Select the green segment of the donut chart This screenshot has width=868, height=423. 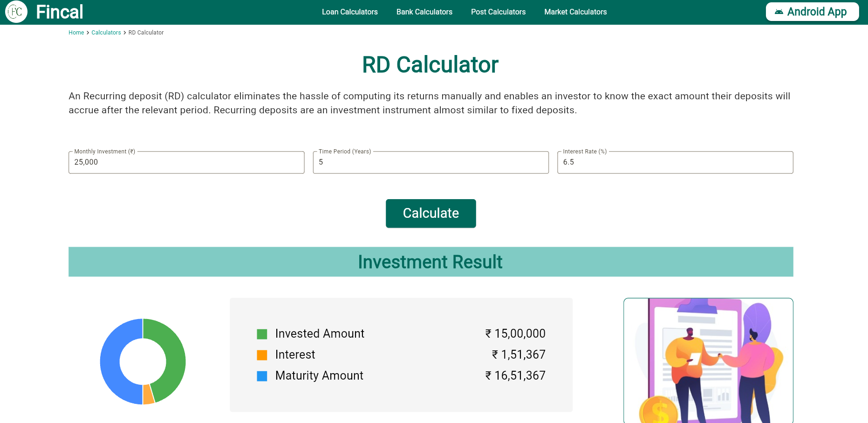pos(172,345)
